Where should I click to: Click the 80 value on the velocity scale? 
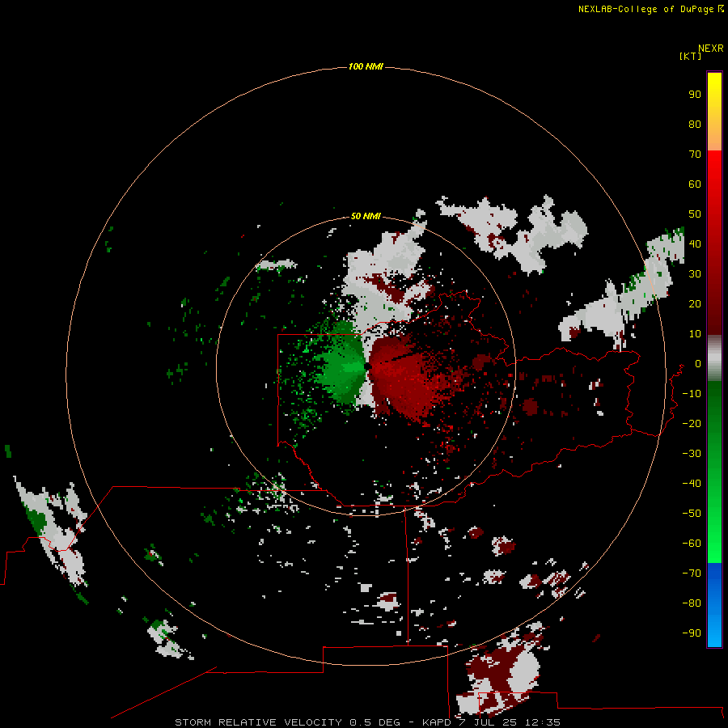click(695, 124)
